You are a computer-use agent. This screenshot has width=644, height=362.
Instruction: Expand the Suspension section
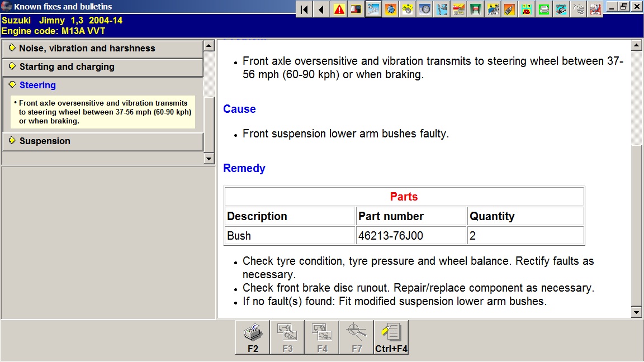tap(45, 141)
